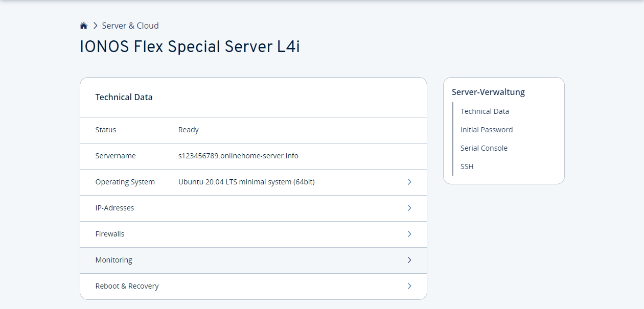Select the Monitoring row label

113,260
